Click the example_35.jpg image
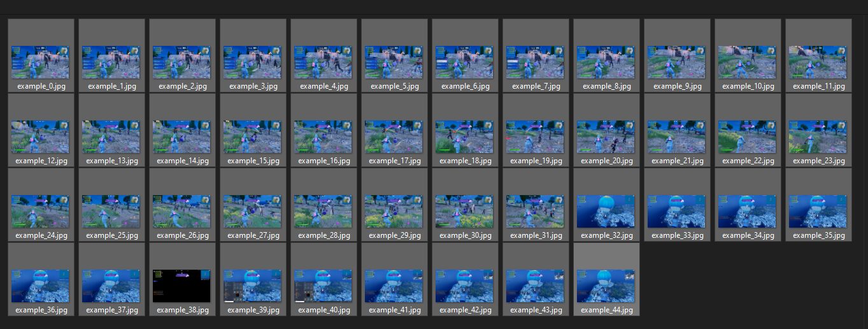 (818, 211)
